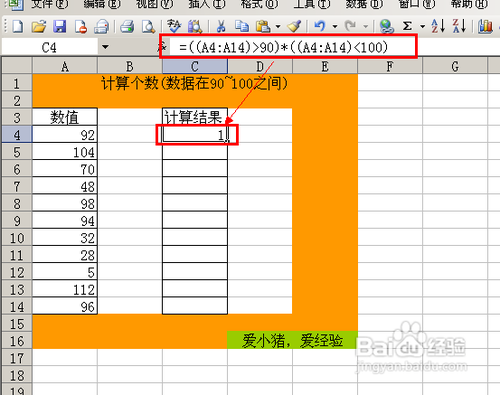
Task: Open the 数据(D) menu
Action: tap(364, 4)
